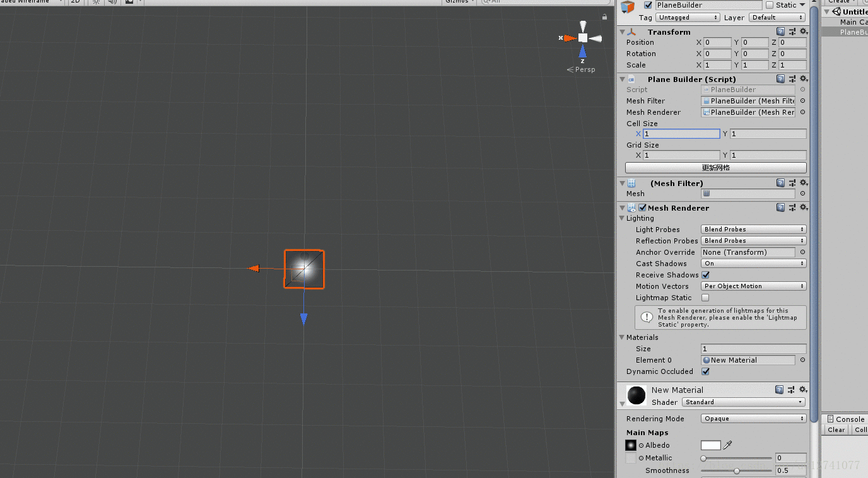Open object picker for Mesh field
868x478 pixels.
pos(802,194)
